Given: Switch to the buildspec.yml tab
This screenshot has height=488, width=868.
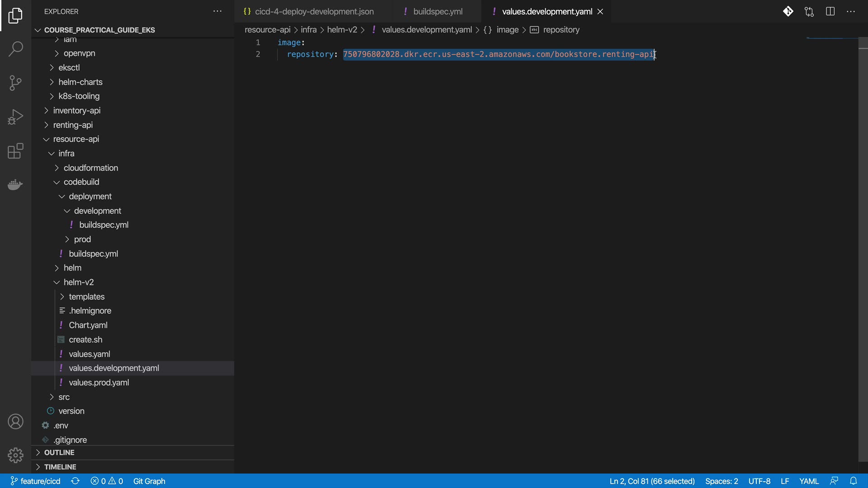Looking at the screenshot, I should pyautogui.click(x=437, y=12).
